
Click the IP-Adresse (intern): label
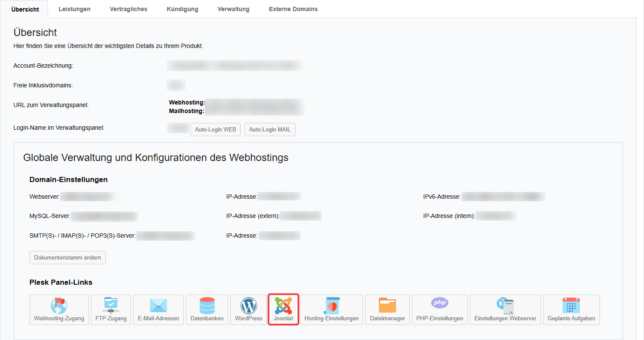coord(449,216)
